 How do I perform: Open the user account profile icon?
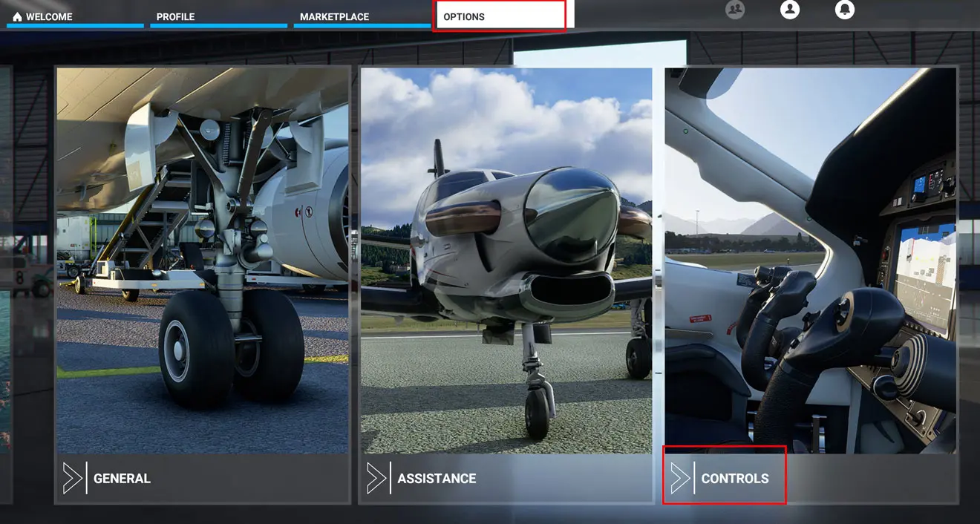pos(790,9)
